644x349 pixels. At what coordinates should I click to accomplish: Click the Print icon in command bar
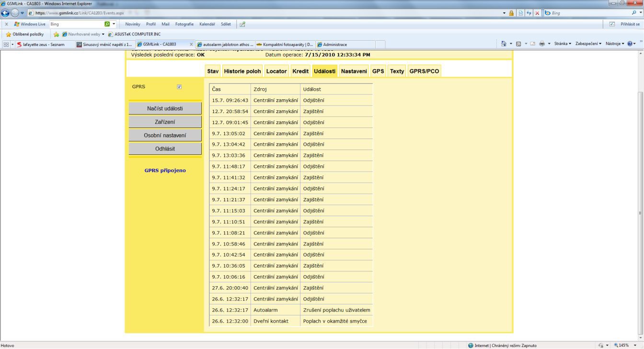pyautogui.click(x=541, y=44)
